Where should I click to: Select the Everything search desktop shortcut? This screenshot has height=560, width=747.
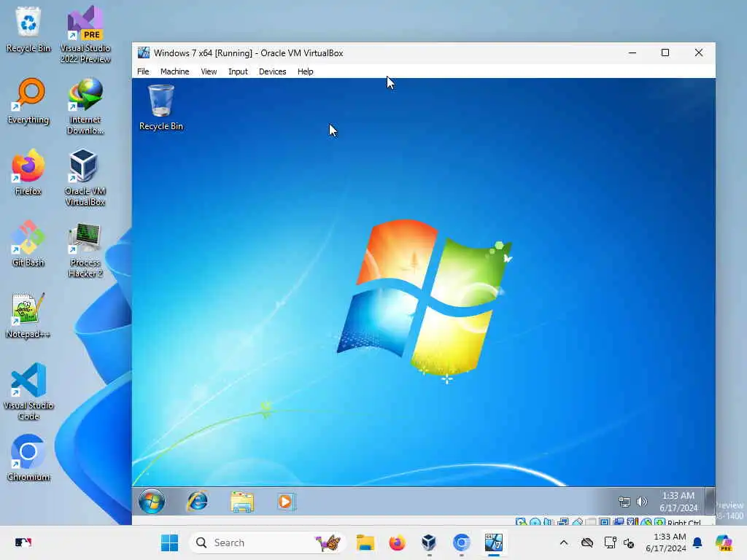tap(28, 101)
